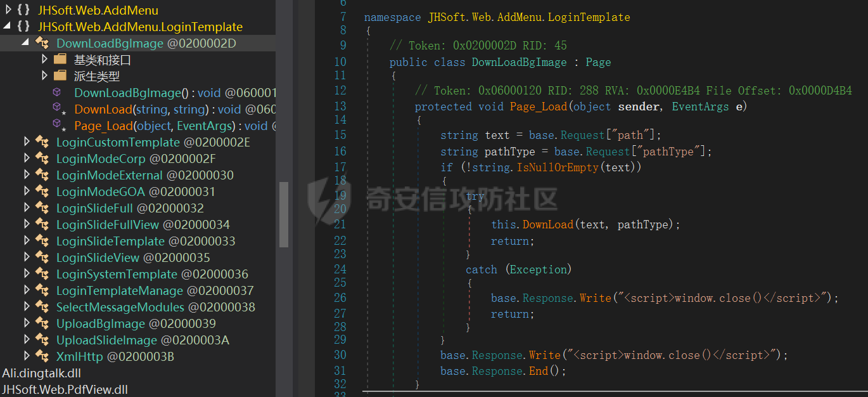Expand the LoginSlideFull class node
This screenshot has height=397, width=868.
pyautogui.click(x=27, y=208)
